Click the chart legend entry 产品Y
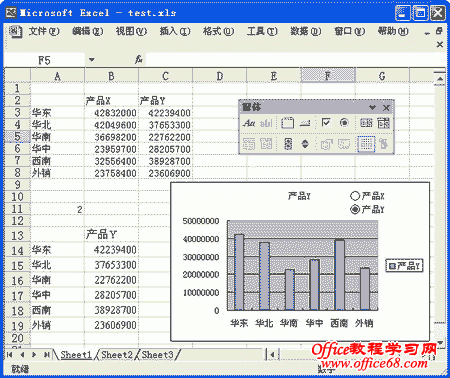 [x=404, y=266]
